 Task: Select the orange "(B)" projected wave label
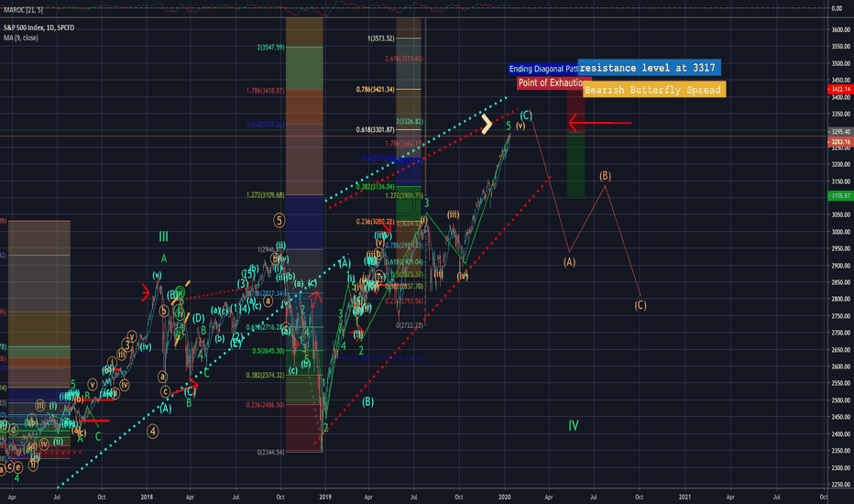pyautogui.click(x=605, y=175)
